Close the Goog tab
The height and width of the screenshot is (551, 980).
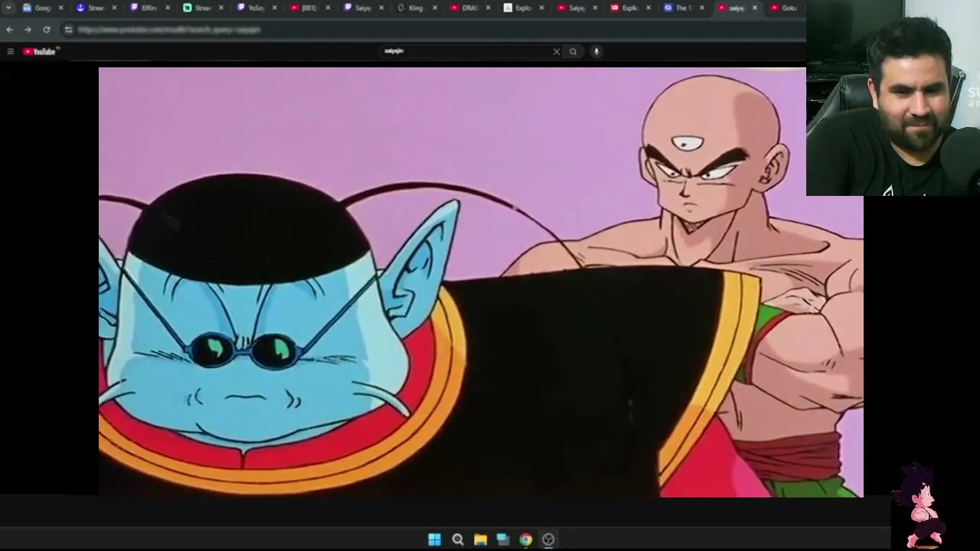coord(60,8)
